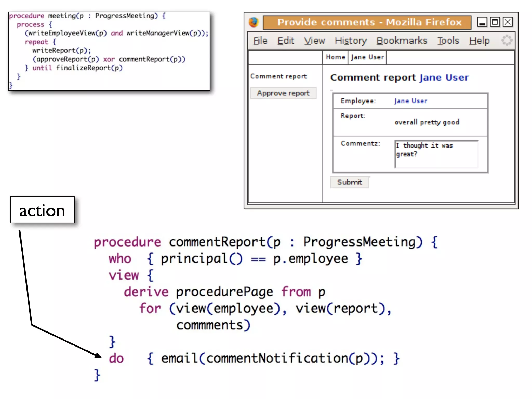The image size is (532, 399).
Task: Open the Edit menu
Action: click(x=285, y=41)
